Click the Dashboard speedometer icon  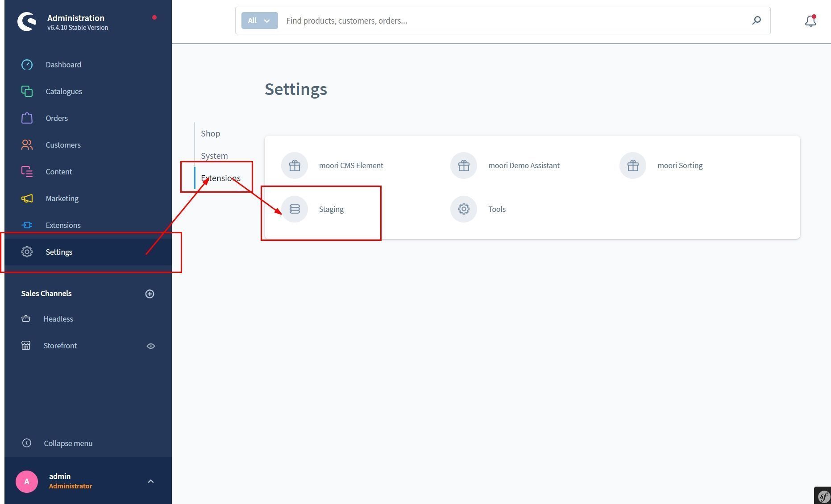(x=27, y=65)
